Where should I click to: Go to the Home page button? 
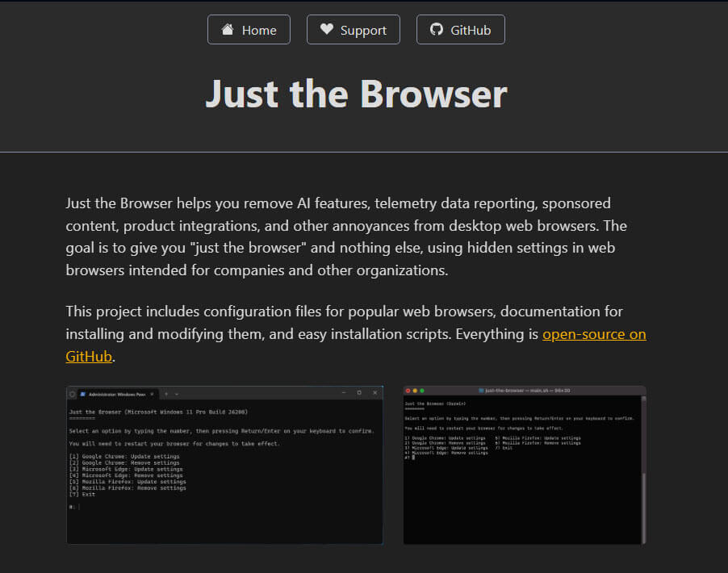click(x=249, y=30)
